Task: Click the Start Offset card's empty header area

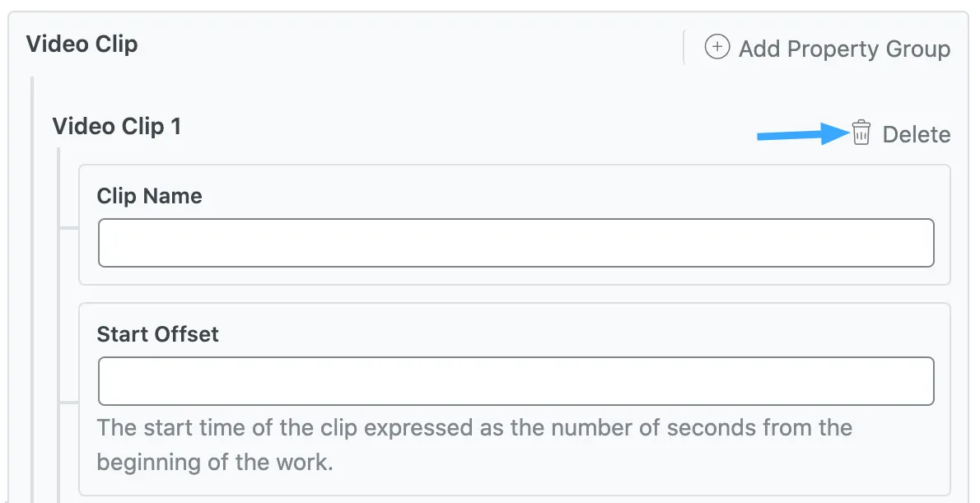Action: coord(576,332)
